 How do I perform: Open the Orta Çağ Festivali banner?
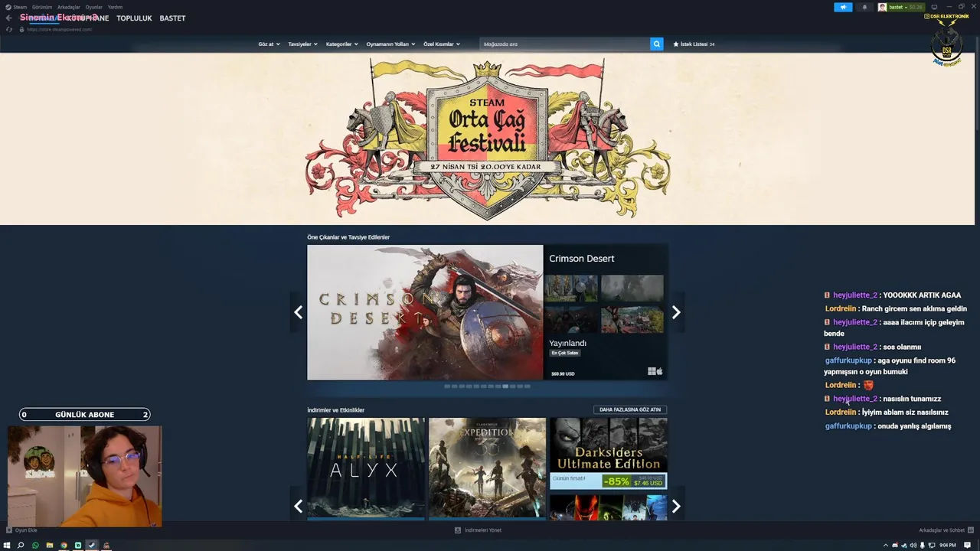click(x=488, y=139)
